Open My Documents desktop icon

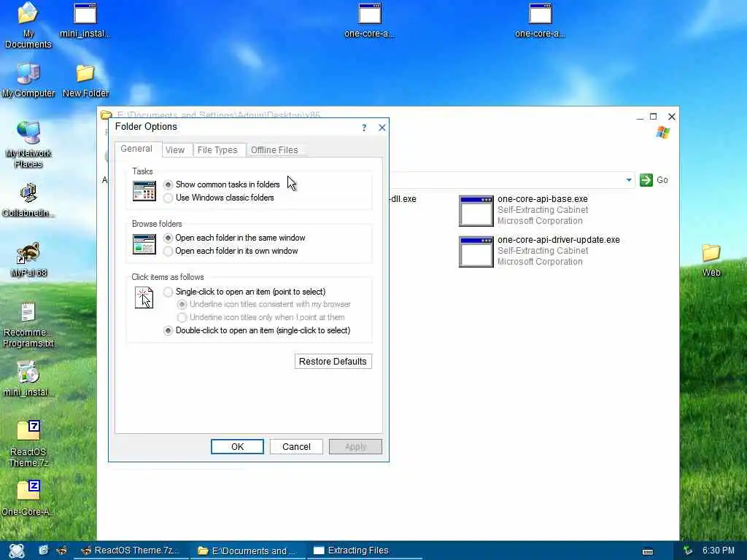click(x=28, y=25)
